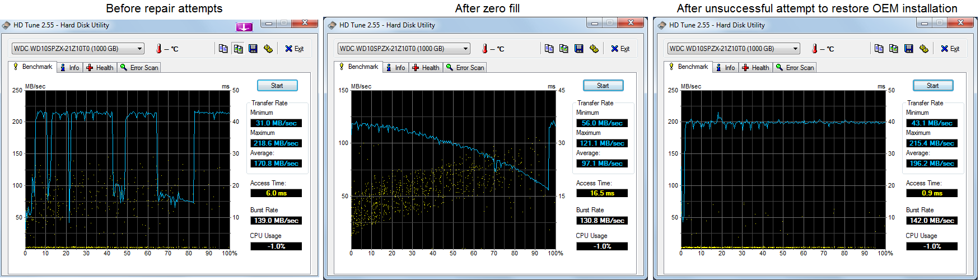Click save floppy icon in After zero fill window
Image resolution: width=980 pixels, height=280 pixels.
[579, 49]
